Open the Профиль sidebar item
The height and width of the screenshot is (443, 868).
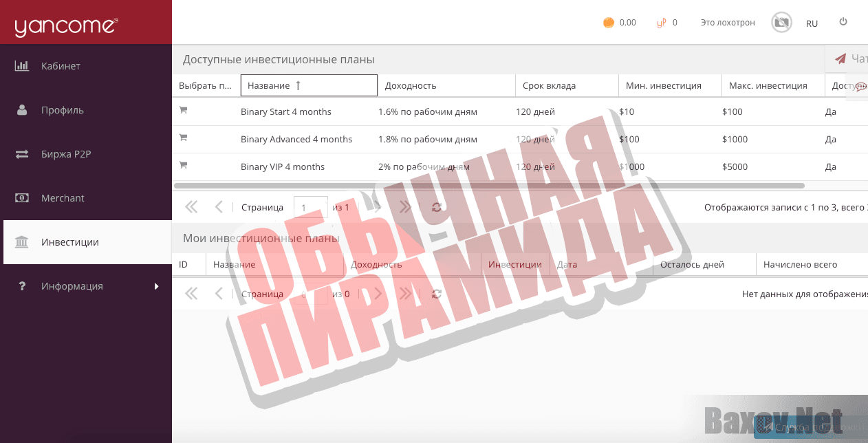point(62,110)
